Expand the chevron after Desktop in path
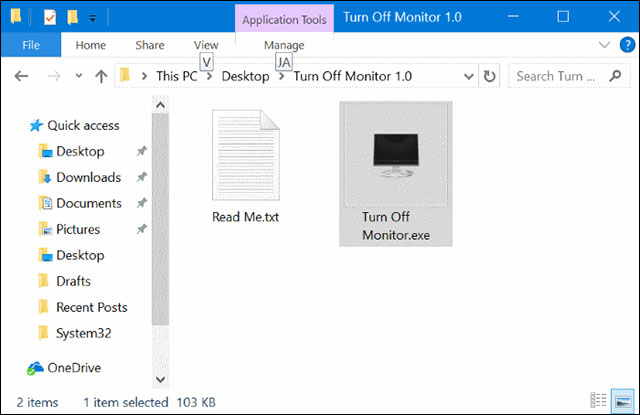 point(281,76)
